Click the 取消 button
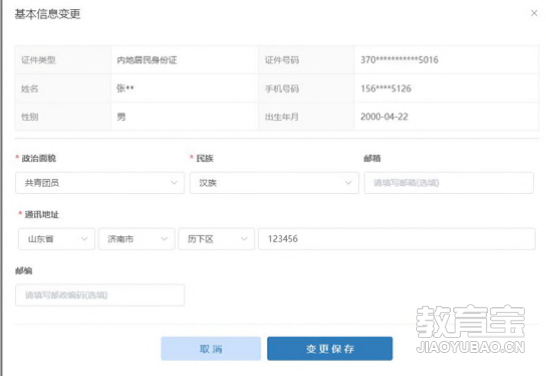 211,348
